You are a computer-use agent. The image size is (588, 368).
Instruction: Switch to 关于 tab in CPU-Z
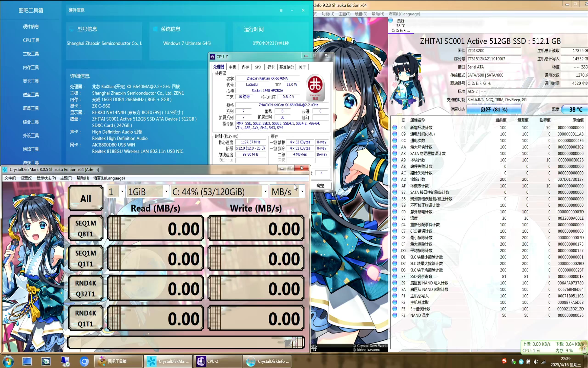pyautogui.click(x=302, y=67)
